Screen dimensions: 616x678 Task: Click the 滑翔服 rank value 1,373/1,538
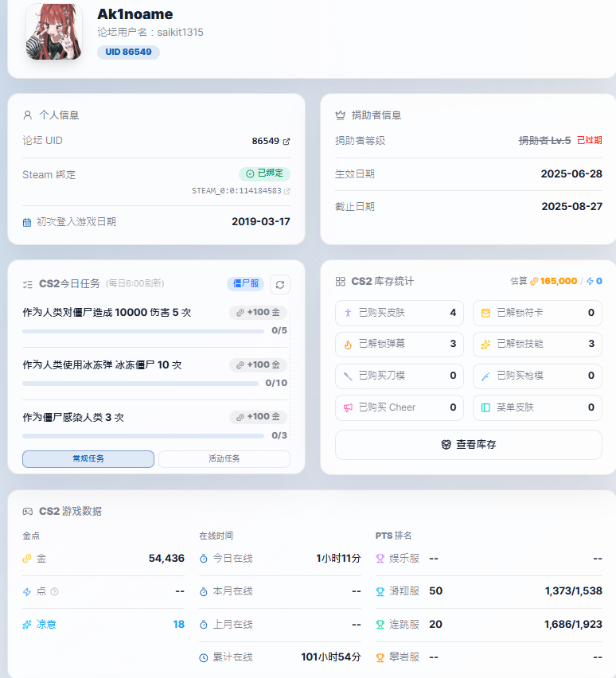(x=573, y=591)
